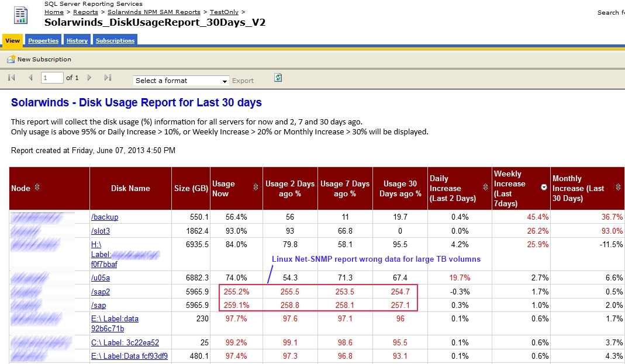Click the Size (GB) column header
The height and width of the screenshot is (364, 625).
coord(191,188)
